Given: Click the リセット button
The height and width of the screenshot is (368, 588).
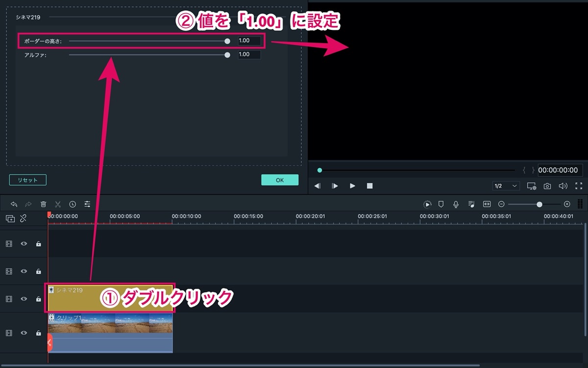Looking at the screenshot, I should point(28,180).
